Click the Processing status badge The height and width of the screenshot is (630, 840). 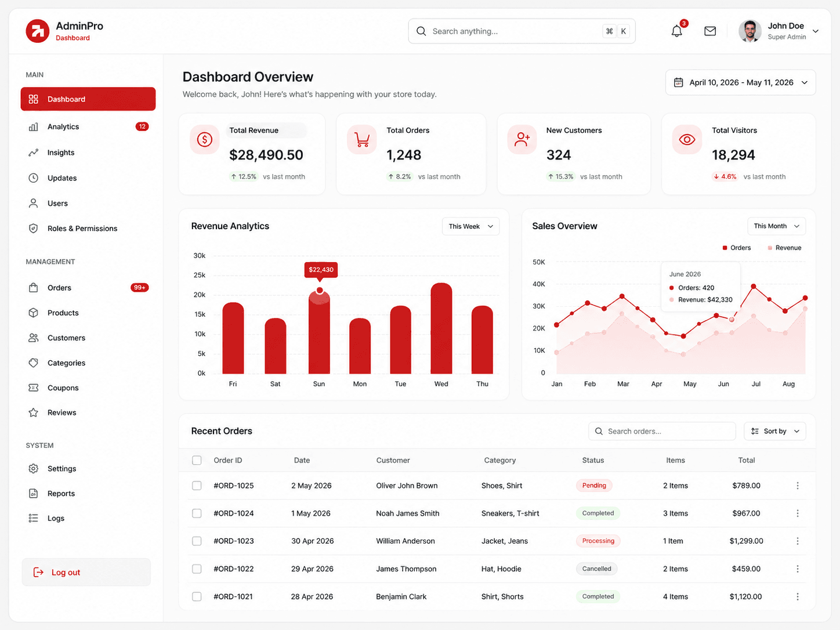pos(598,541)
